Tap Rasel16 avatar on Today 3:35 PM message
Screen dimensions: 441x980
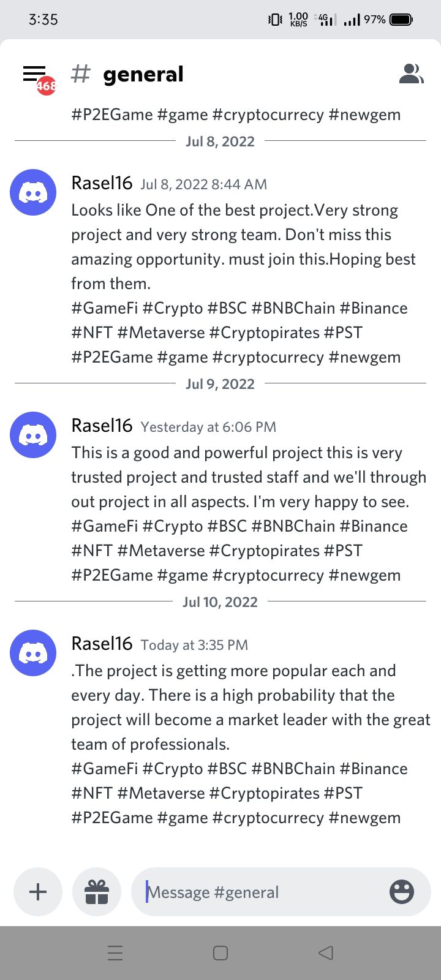33,653
